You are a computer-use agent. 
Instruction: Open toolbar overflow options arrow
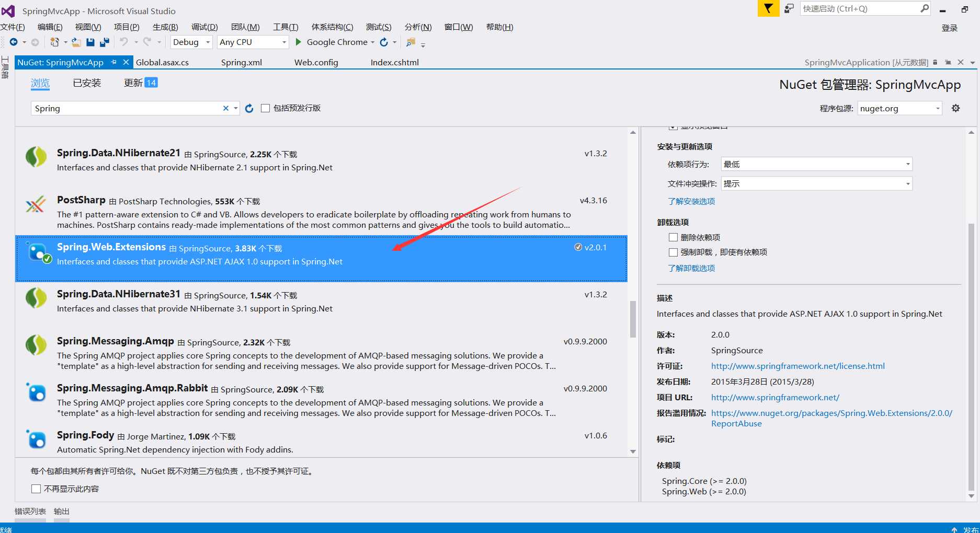(423, 45)
